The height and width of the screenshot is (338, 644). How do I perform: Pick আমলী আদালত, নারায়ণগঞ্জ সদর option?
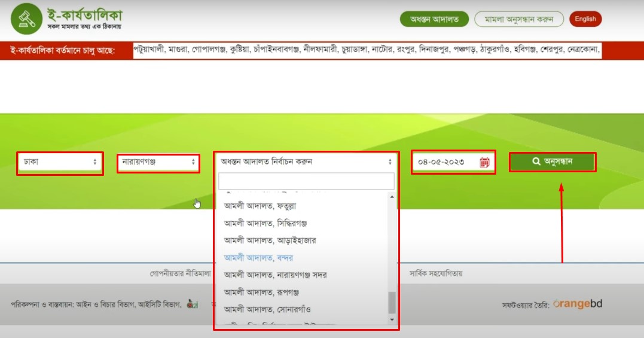pyautogui.click(x=275, y=275)
